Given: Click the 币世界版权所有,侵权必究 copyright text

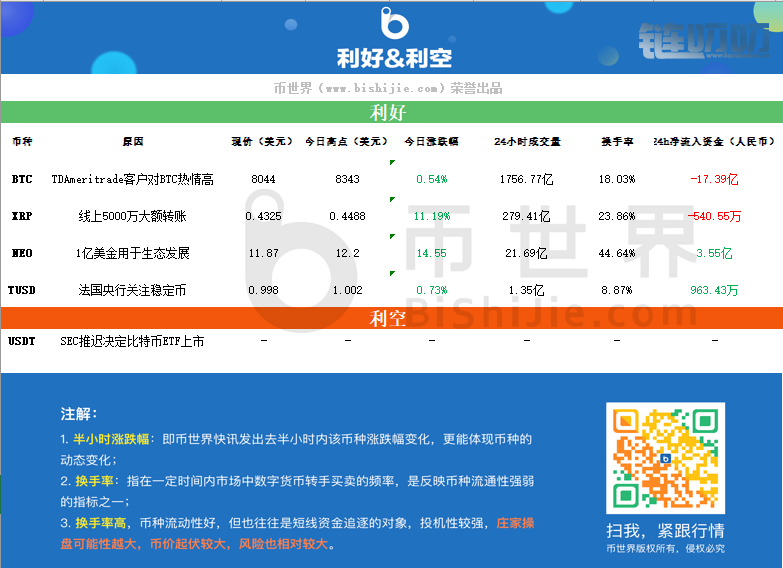Looking at the screenshot, I should click(x=665, y=549).
